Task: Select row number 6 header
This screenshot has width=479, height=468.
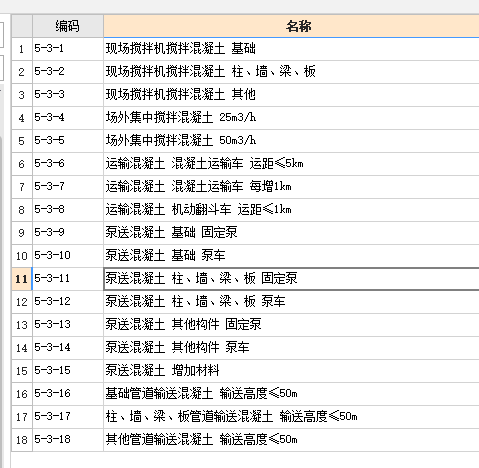Action: click(22, 164)
